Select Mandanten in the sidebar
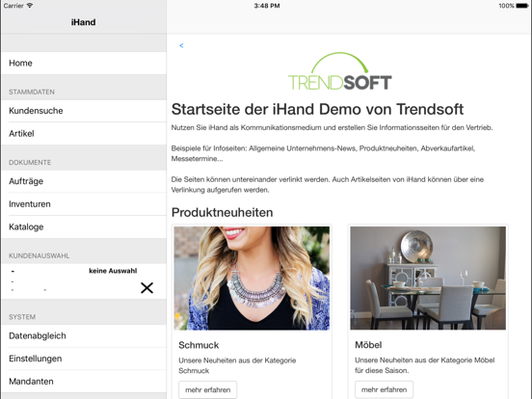532x399 pixels. (84, 382)
